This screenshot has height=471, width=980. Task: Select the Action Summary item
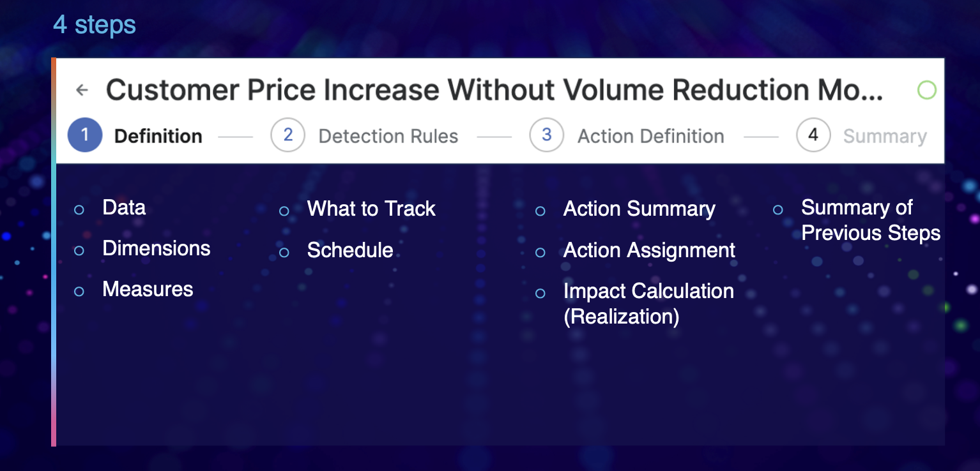tap(639, 209)
